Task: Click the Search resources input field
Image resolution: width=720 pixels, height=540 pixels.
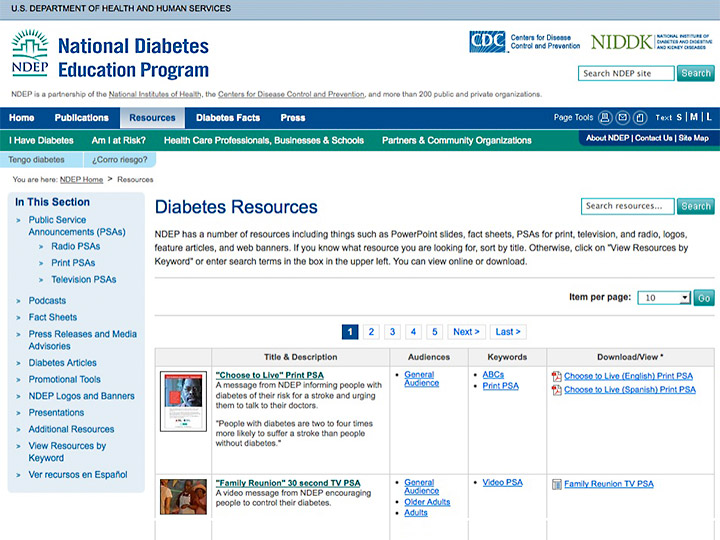Action: pos(626,207)
